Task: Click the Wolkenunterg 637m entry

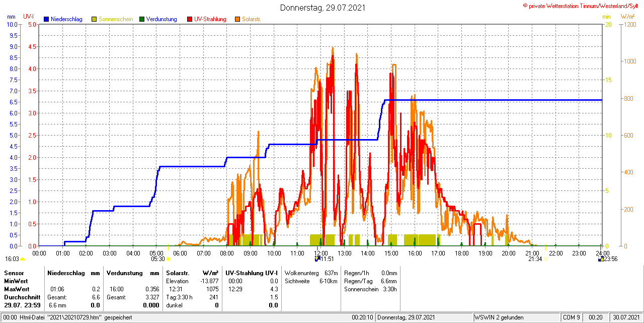Action: (311, 273)
